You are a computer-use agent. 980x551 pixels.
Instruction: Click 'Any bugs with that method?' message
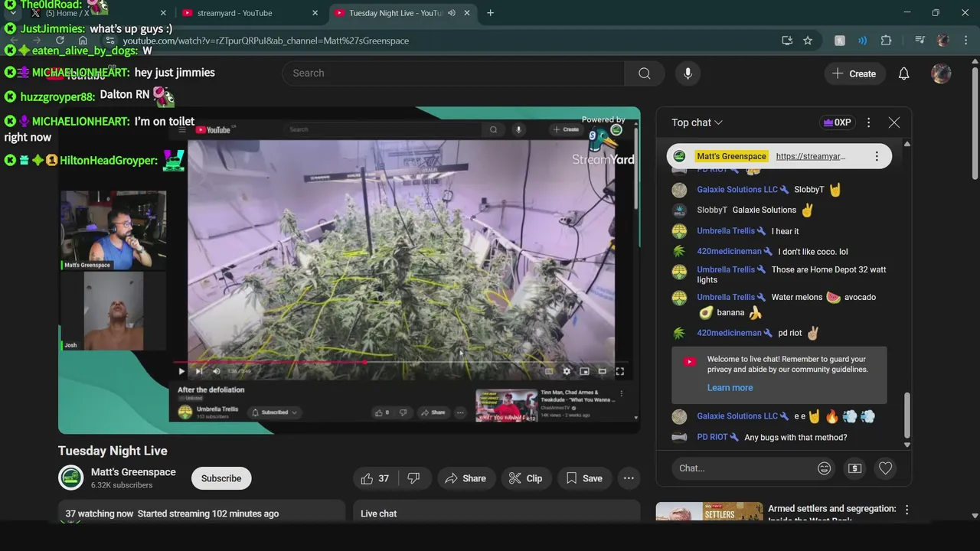[795, 438]
